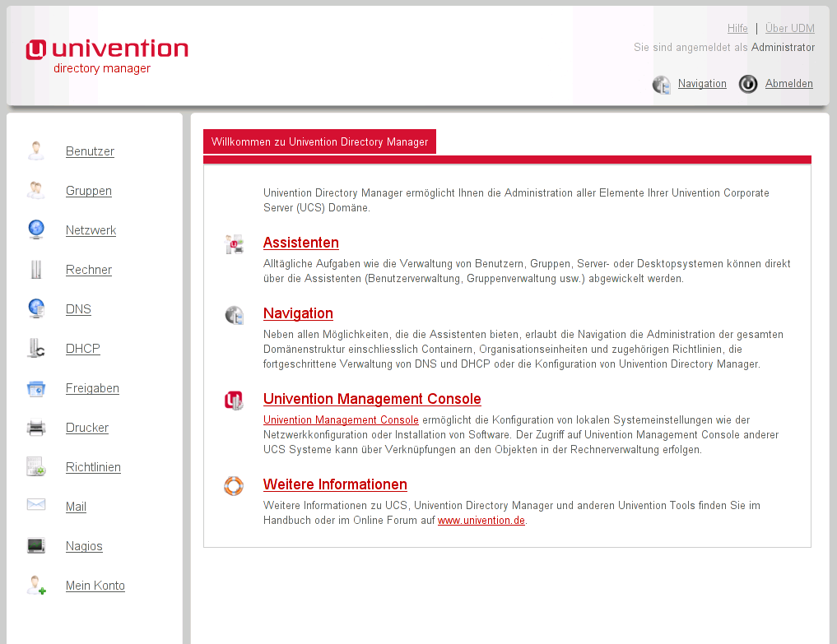The image size is (837, 644).
Task: Open the Mein Konto link
Action: (x=95, y=586)
